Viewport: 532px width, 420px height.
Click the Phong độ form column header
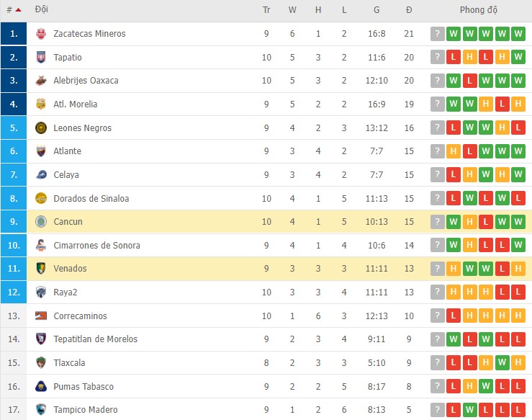[x=479, y=11]
